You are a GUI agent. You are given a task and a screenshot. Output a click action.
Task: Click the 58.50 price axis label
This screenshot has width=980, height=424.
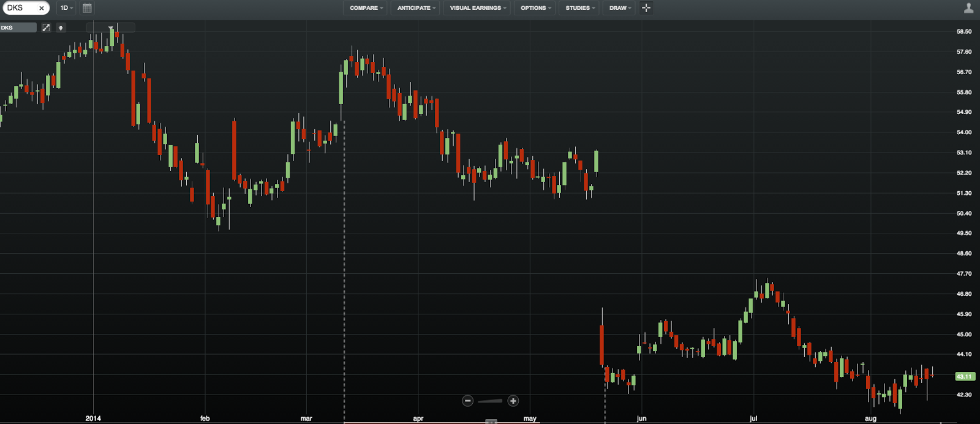[x=964, y=31]
